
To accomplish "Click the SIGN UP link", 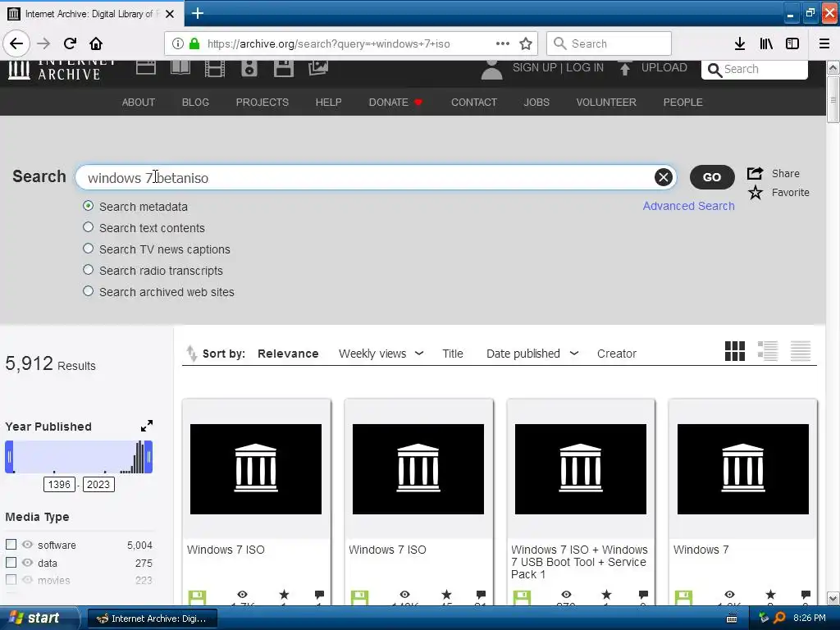I will point(534,67).
